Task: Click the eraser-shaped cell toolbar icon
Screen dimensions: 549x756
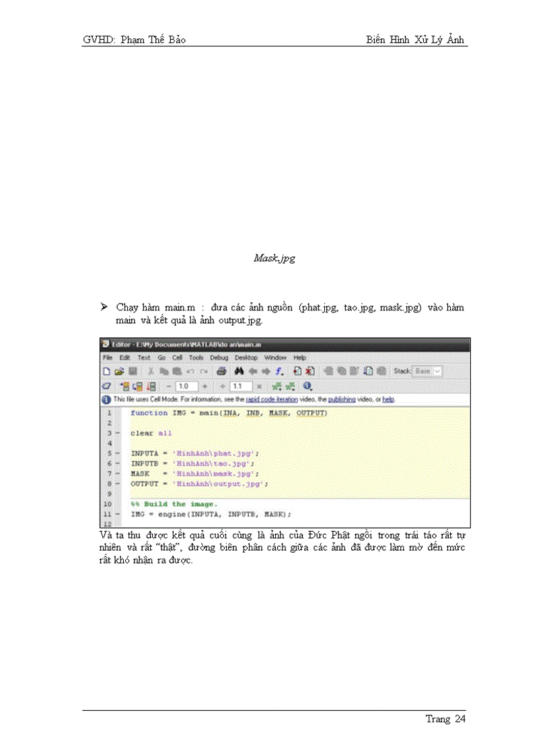Action: click(106, 386)
